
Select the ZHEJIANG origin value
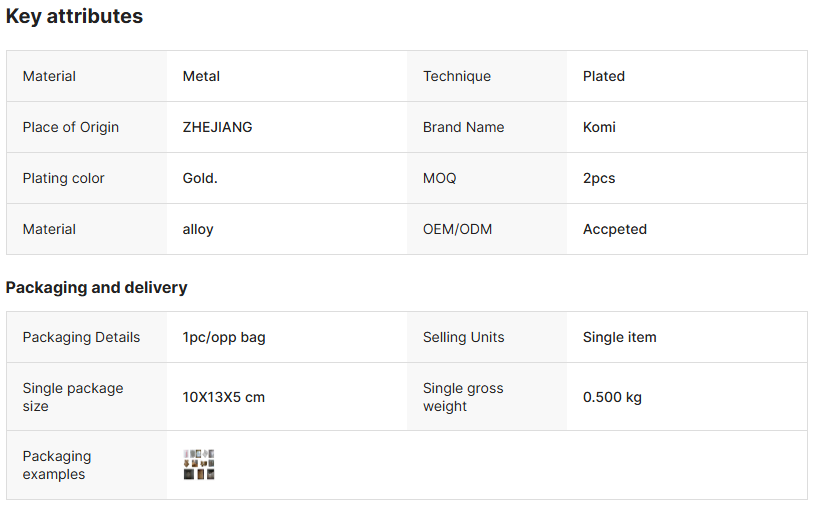(217, 127)
